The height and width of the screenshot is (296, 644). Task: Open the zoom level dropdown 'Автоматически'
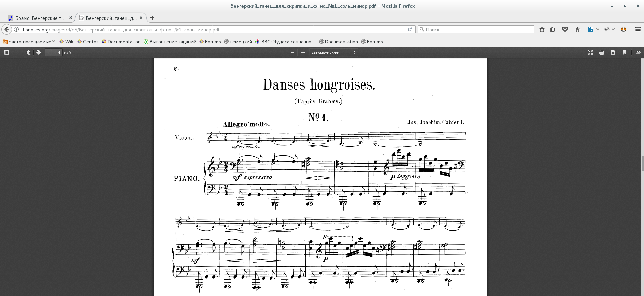(x=334, y=53)
